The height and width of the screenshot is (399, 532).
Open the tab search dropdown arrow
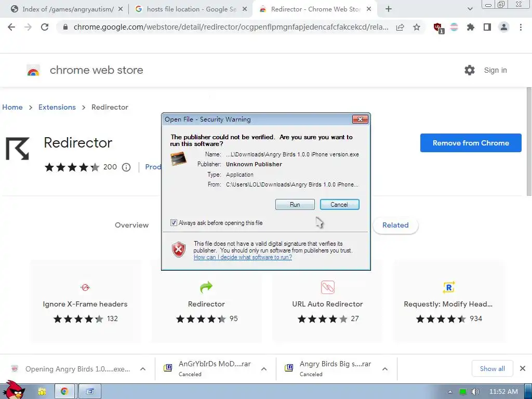click(x=470, y=9)
